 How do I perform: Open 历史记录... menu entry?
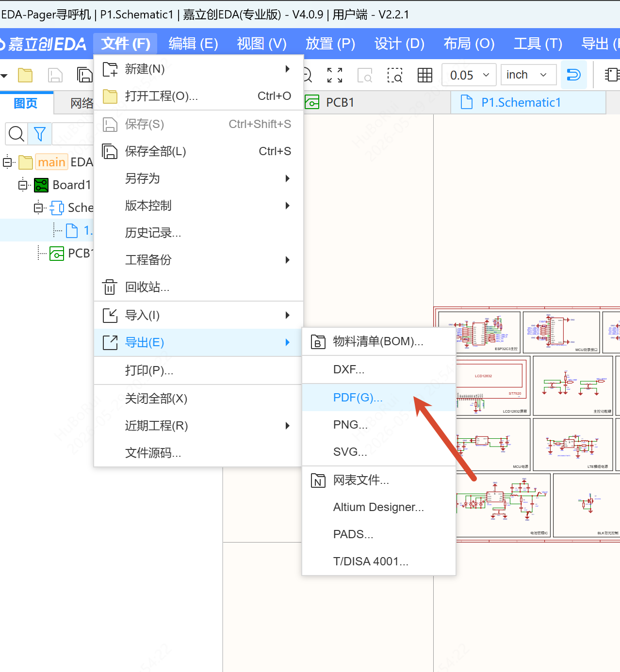click(x=198, y=233)
